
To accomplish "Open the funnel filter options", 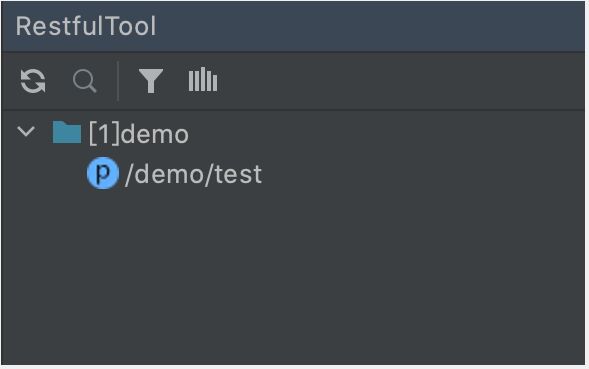I will pyautogui.click(x=151, y=81).
